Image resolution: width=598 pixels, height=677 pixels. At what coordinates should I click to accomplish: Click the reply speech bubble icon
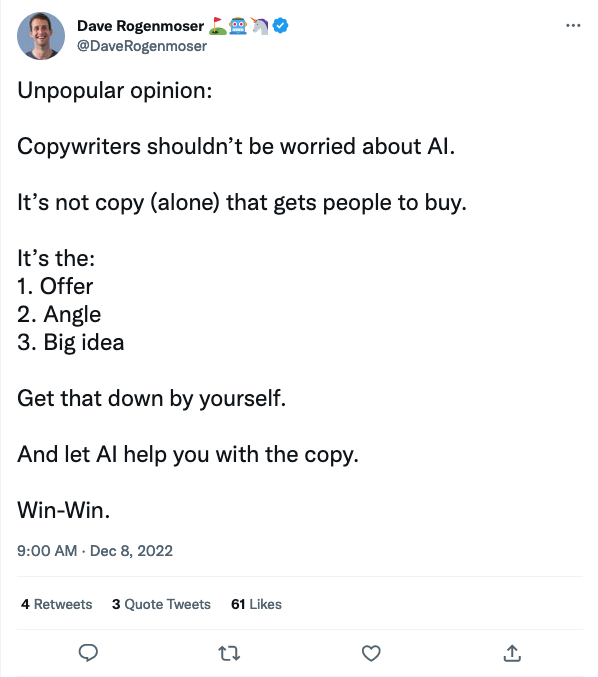pos(88,653)
